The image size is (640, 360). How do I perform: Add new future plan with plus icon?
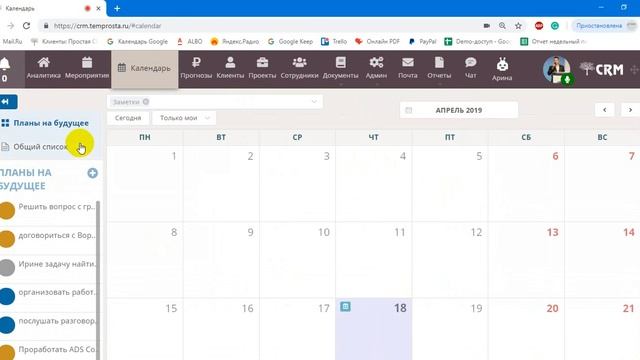[93, 173]
